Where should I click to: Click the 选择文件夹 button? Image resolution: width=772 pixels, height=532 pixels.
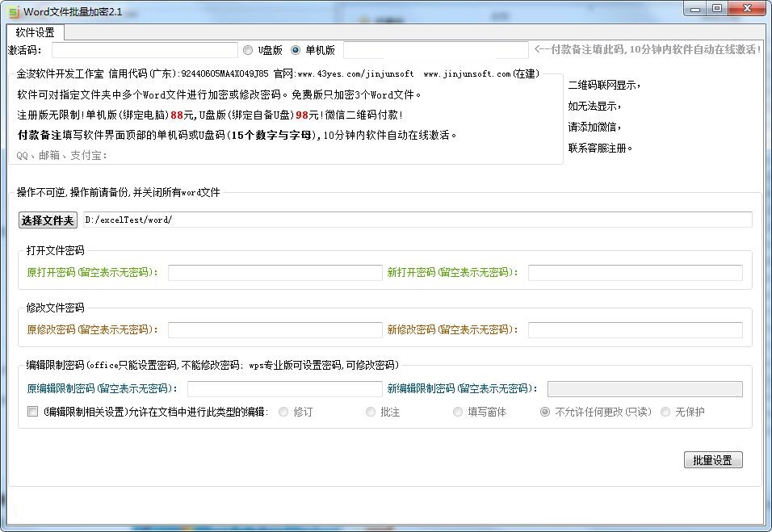(48, 220)
